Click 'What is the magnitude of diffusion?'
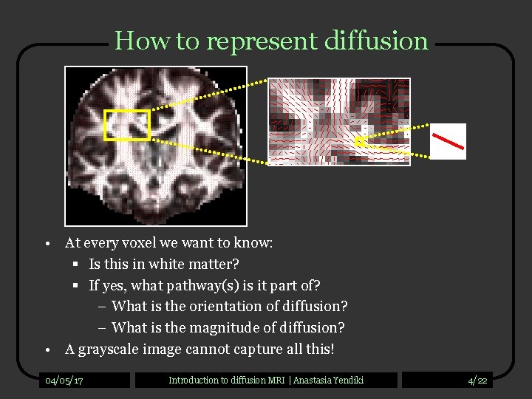The image size is (532, 399). 228,327
